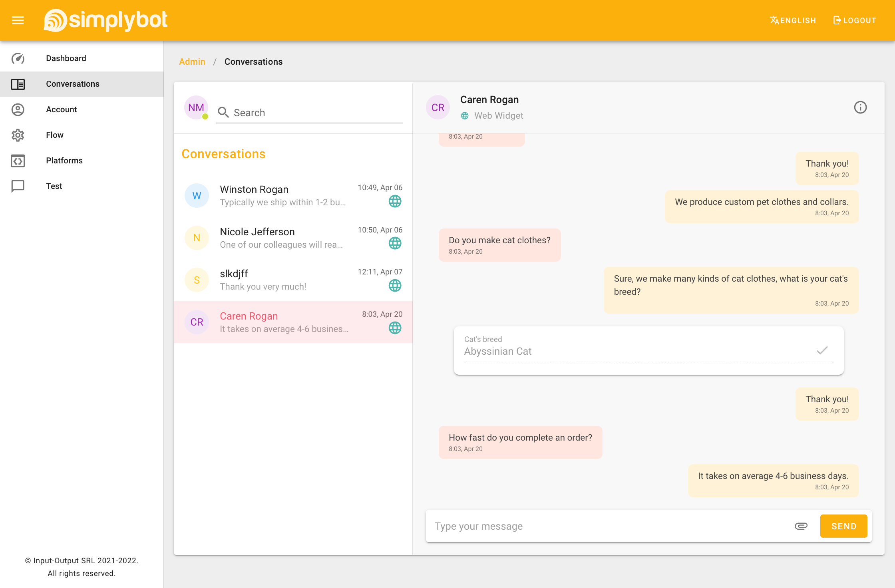
Task: Click the Conversations panel icon in sidebar
Action: click(x=18, y=84)
